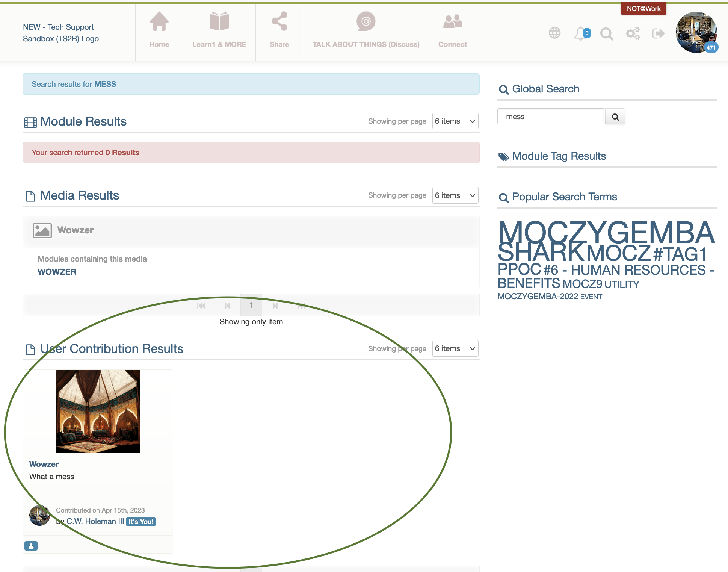Open the Share navigation icon
Viewport: 728px width, 572px height.
[279, 21]
